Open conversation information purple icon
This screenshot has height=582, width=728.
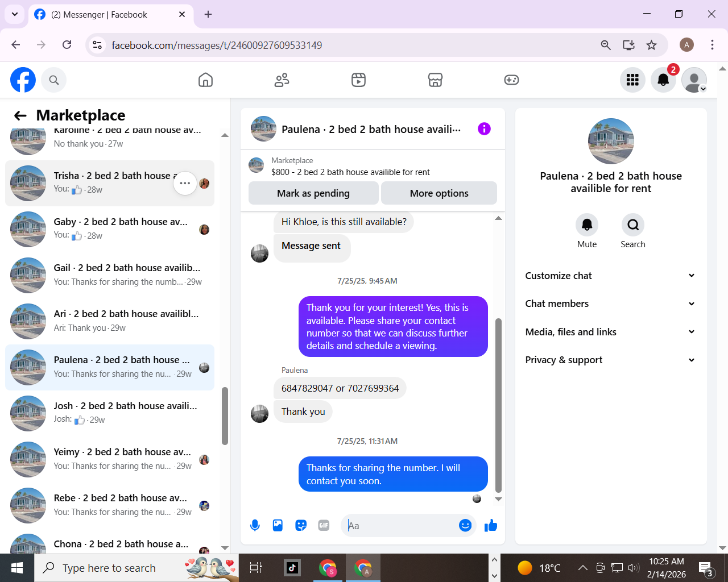tap(484, 129)
